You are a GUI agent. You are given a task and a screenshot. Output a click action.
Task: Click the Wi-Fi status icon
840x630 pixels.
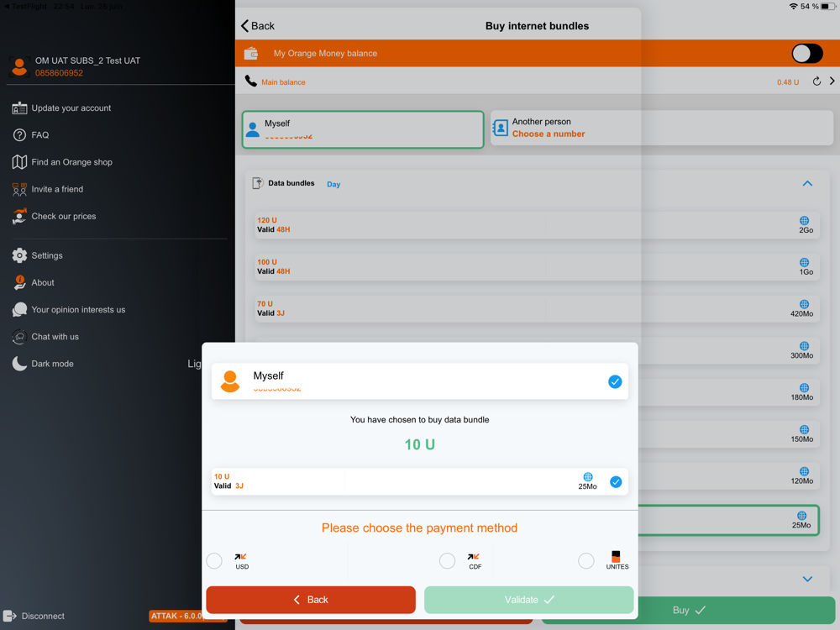[794, 7]
